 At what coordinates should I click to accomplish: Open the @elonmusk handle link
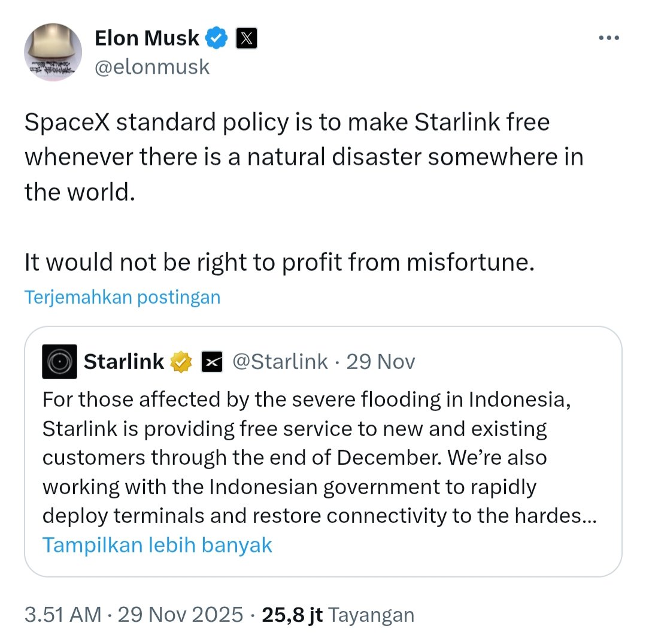152,66
